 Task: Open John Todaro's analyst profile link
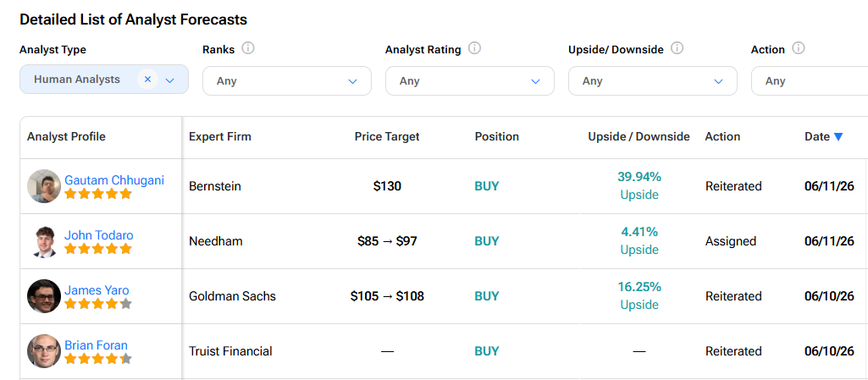pos(98,235)
